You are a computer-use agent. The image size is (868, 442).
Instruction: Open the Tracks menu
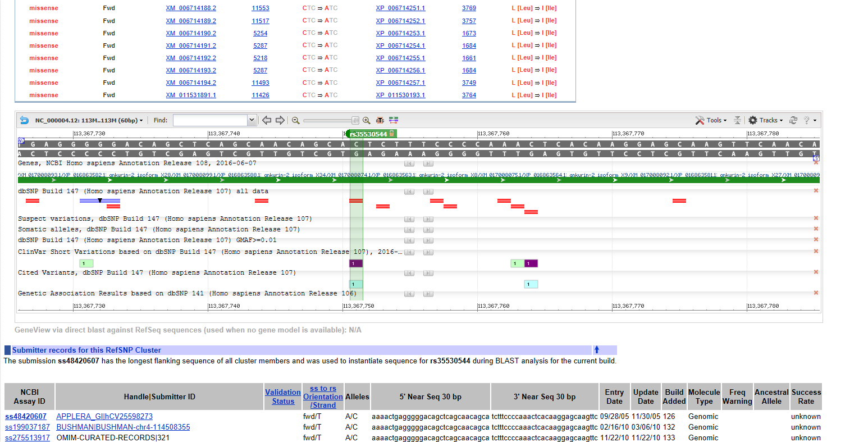tap(766, 120)
